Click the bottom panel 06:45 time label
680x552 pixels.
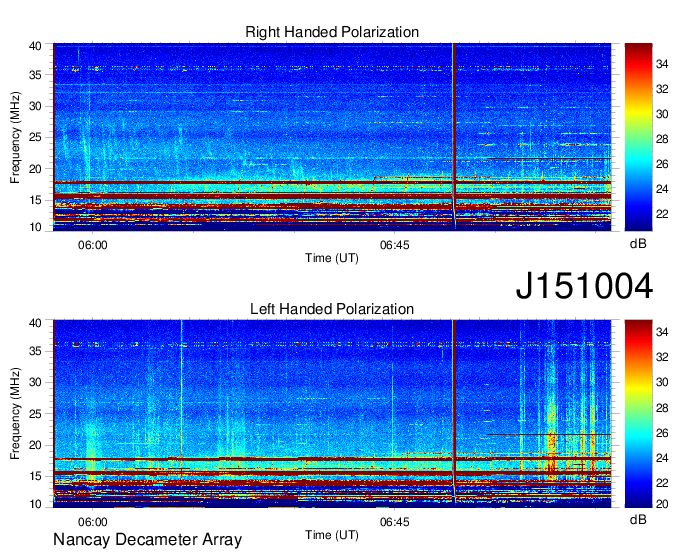click(x=394, y=522)
